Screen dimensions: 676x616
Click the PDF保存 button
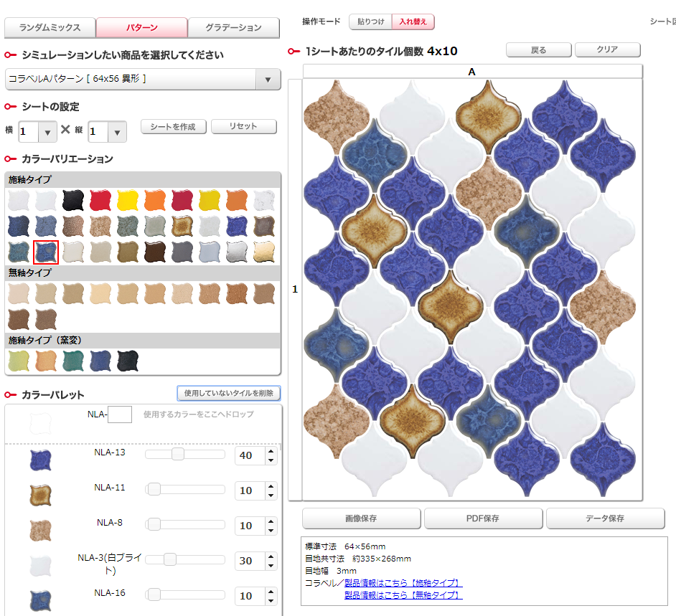[x=484, y=518]
